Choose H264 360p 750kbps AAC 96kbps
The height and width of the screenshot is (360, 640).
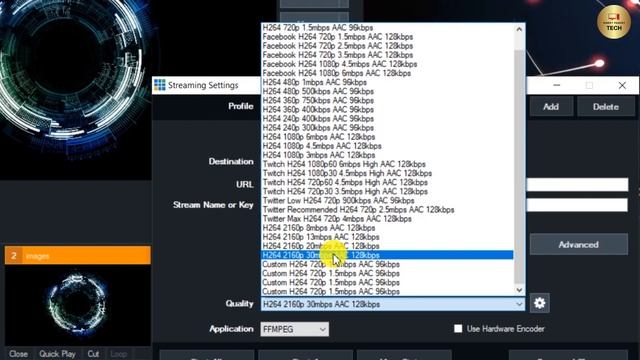click(387, 100)
